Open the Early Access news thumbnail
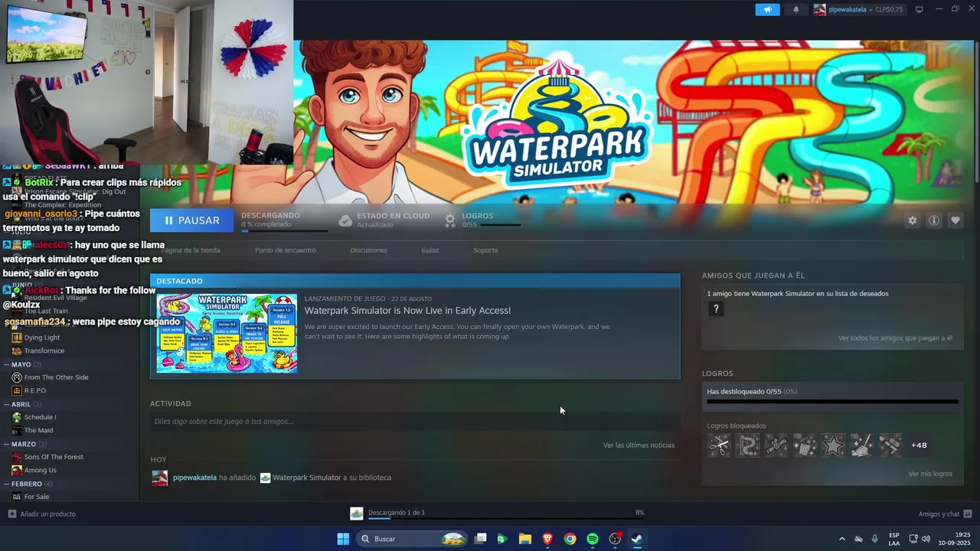The image size is (980, 551). [227, 333]
